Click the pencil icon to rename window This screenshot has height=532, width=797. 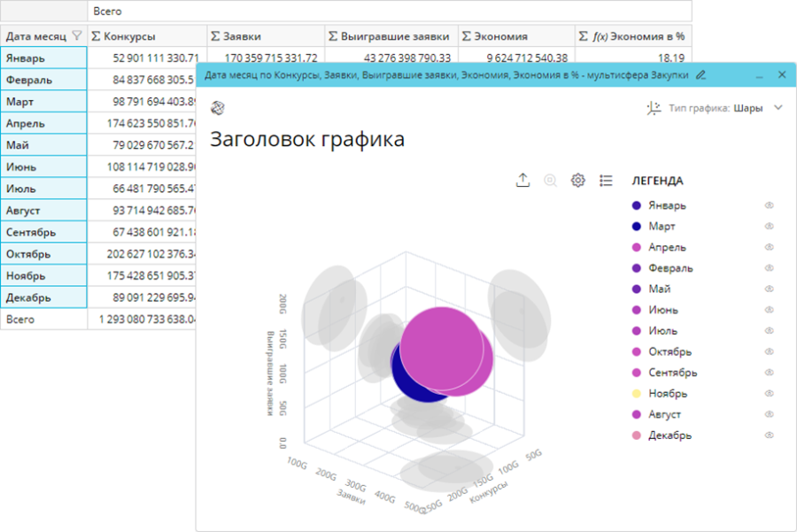701,75
